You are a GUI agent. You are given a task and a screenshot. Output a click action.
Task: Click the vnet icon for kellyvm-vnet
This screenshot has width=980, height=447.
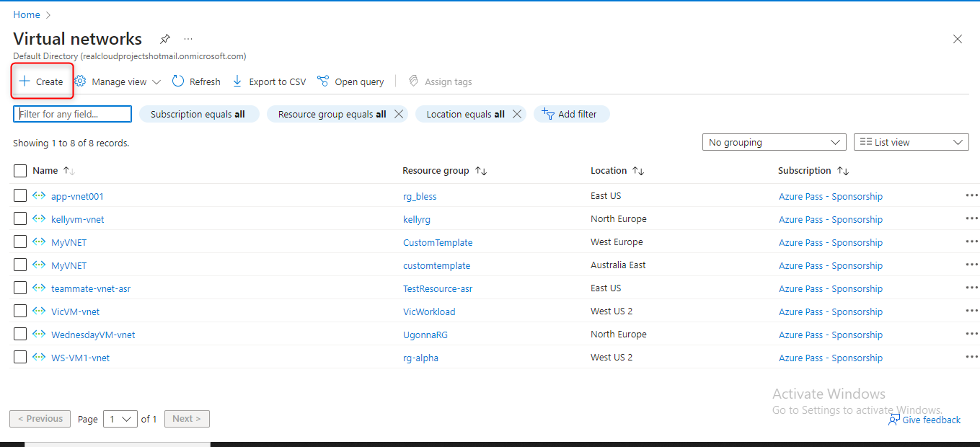pos(40,218)
